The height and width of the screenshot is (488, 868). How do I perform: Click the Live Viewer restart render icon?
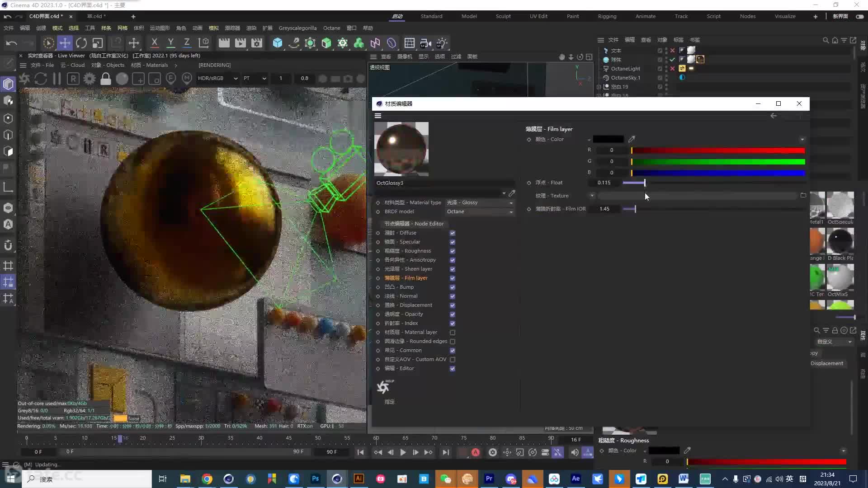(x=41, y=79)
